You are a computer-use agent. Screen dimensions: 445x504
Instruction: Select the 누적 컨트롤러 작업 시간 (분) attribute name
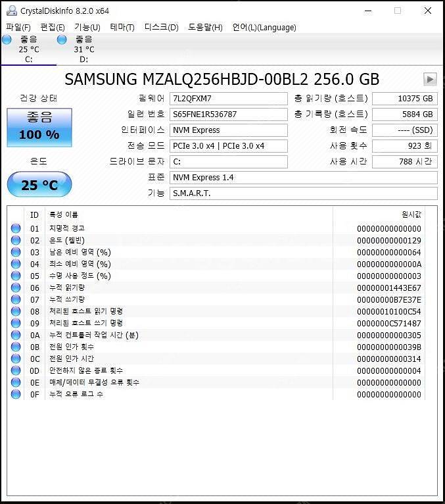94,335
